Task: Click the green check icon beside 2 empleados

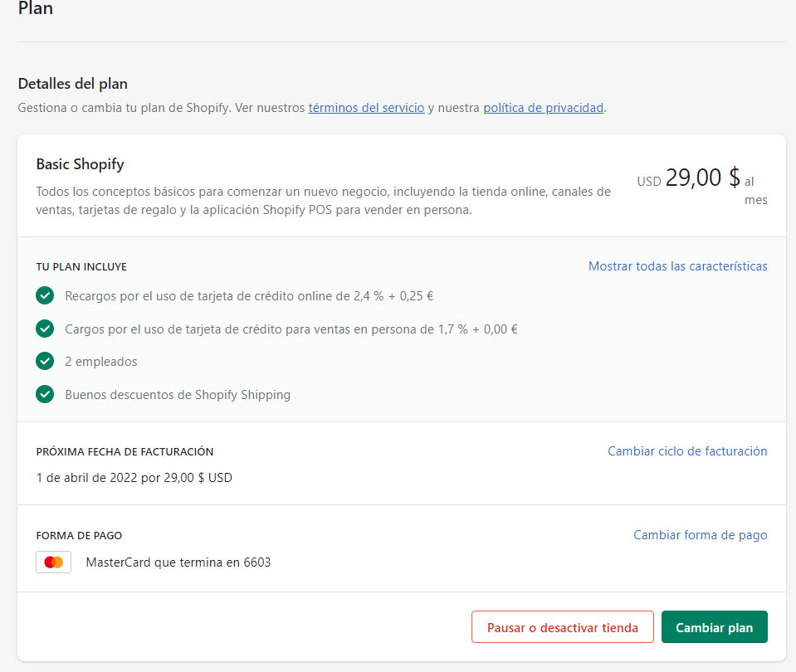Action: tap(45, 362)
